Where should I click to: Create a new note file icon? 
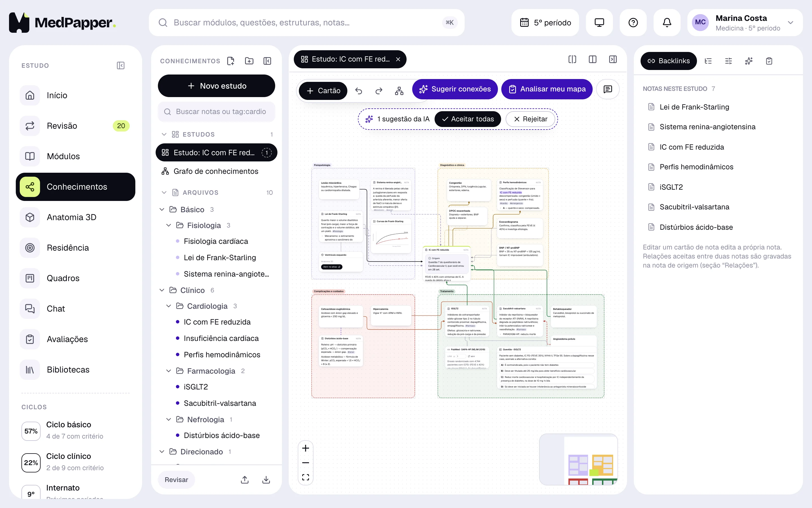(x=231, y=61)
